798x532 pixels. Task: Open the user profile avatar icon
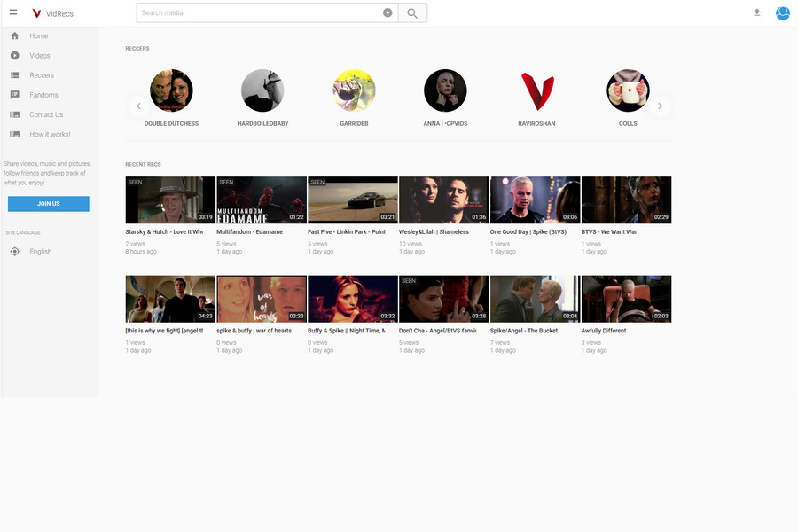tap(782, 12)
